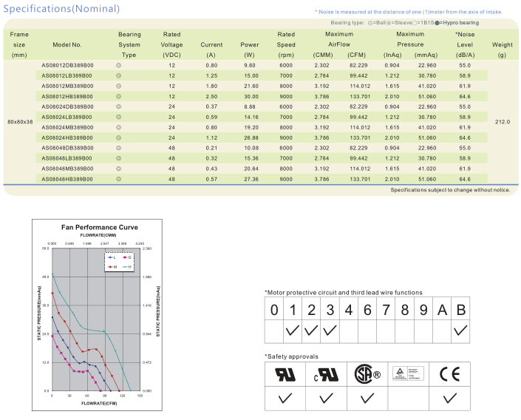The width and height of the screenshot is (521, 420).
Task: Click the M series legend marker in chart
Action: [x=110, y=267]
